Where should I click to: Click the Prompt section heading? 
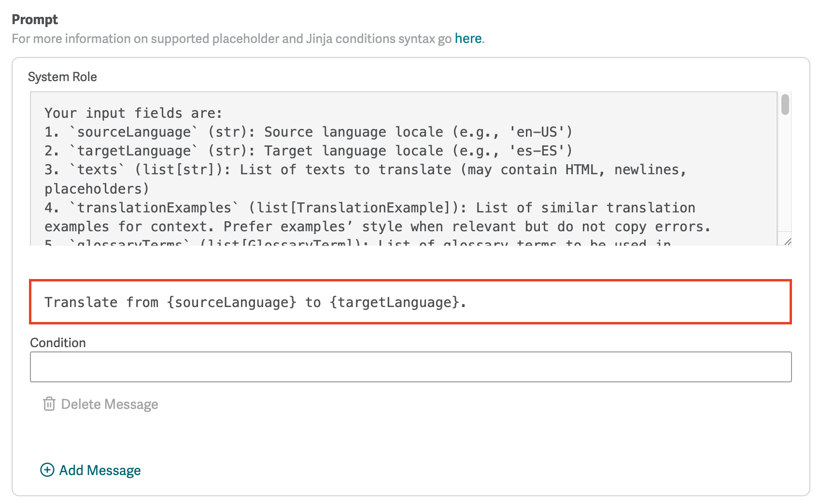pyautogui.click(x=35, y=19)
